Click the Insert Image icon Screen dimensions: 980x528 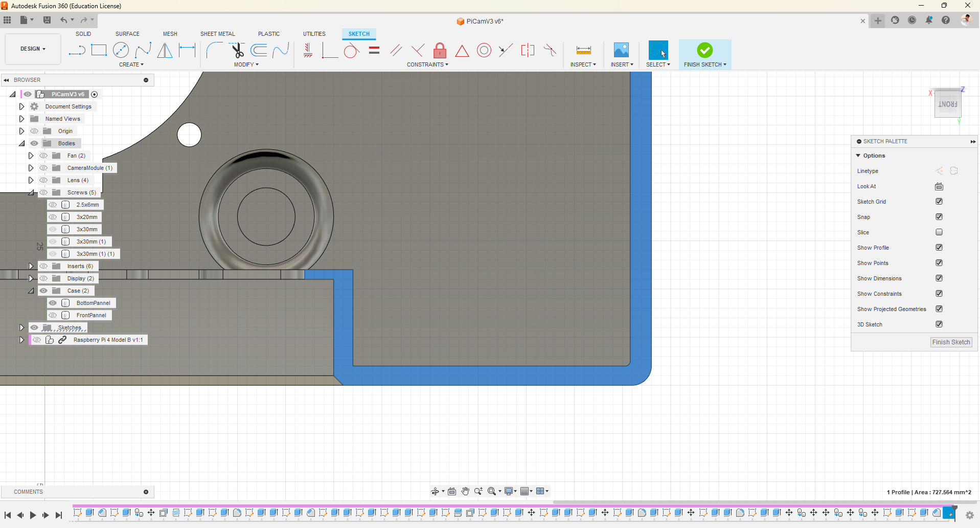coord(621,50)
